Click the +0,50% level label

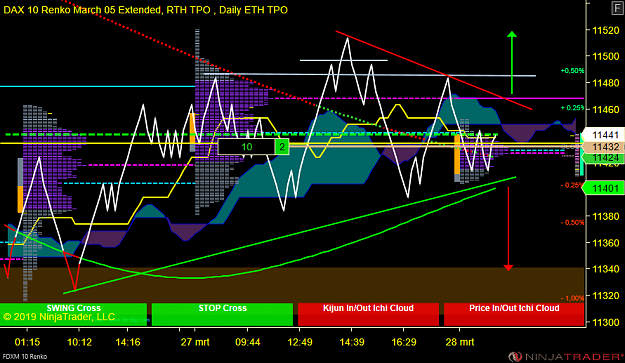(572, 71)
